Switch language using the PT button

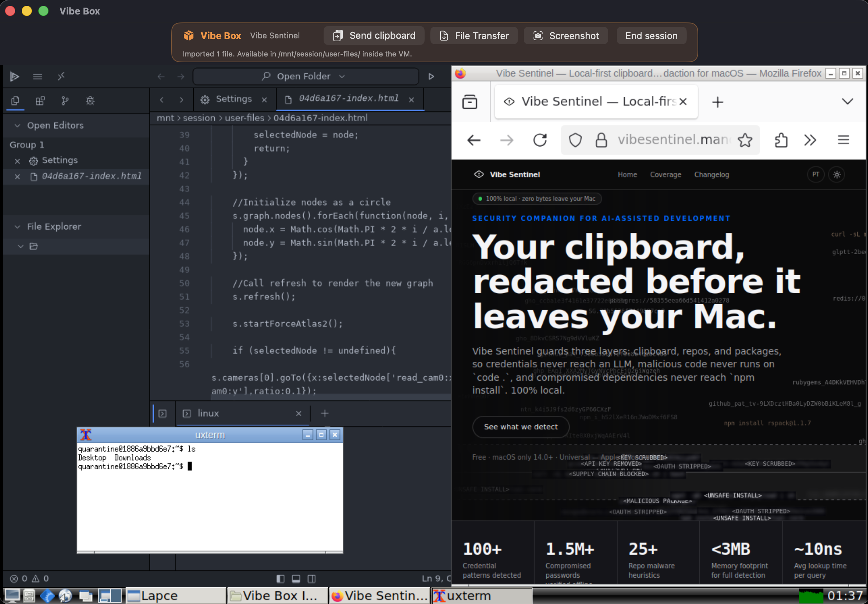point(816,175)
